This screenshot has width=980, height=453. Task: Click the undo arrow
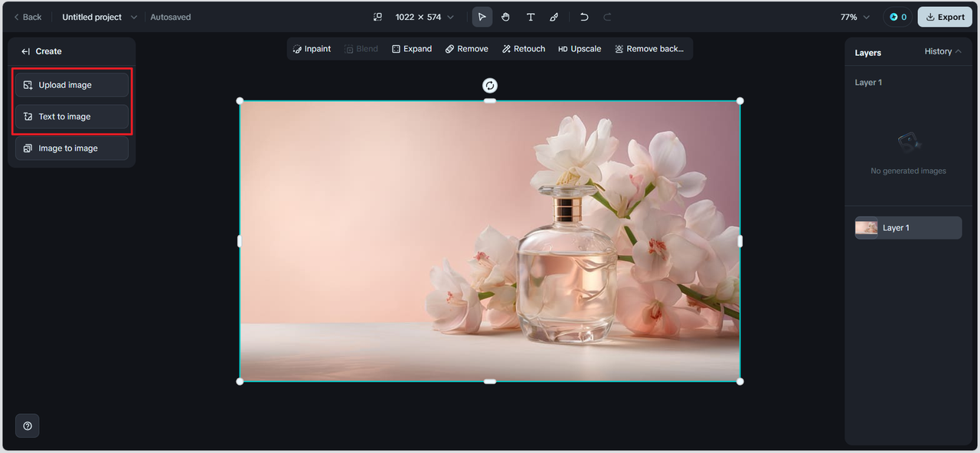pyautogui.click(x=584, y=17)
